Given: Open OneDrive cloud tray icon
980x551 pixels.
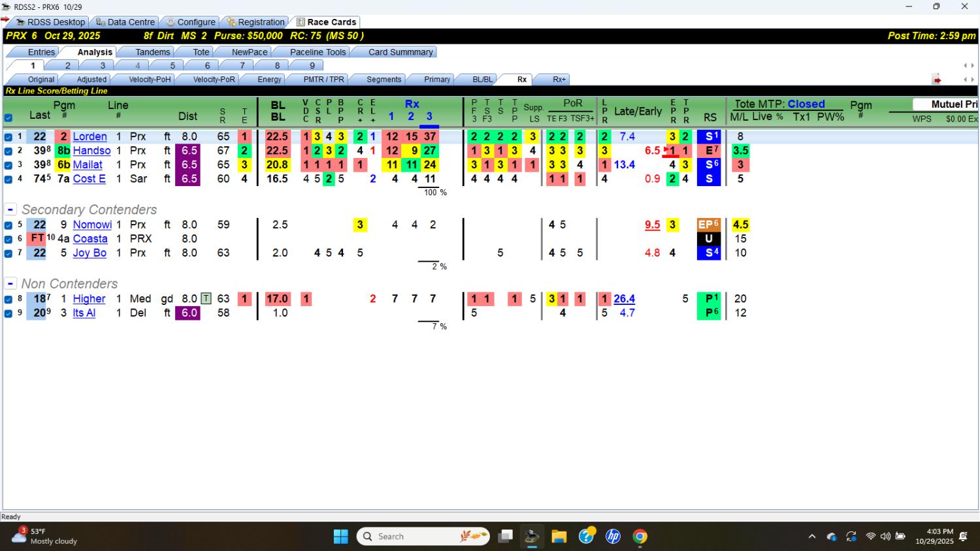Looking at the screenshot, I should pyautogui.click(x=832, y=537).
